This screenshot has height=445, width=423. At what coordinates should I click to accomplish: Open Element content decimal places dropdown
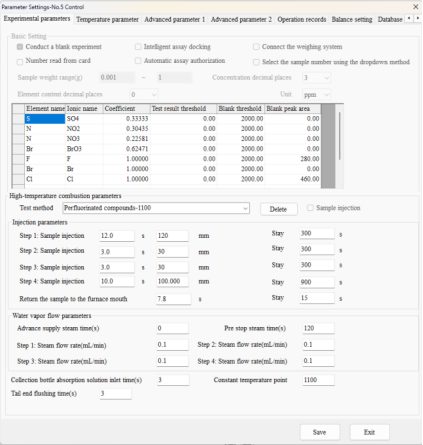(x=144, y=94)
